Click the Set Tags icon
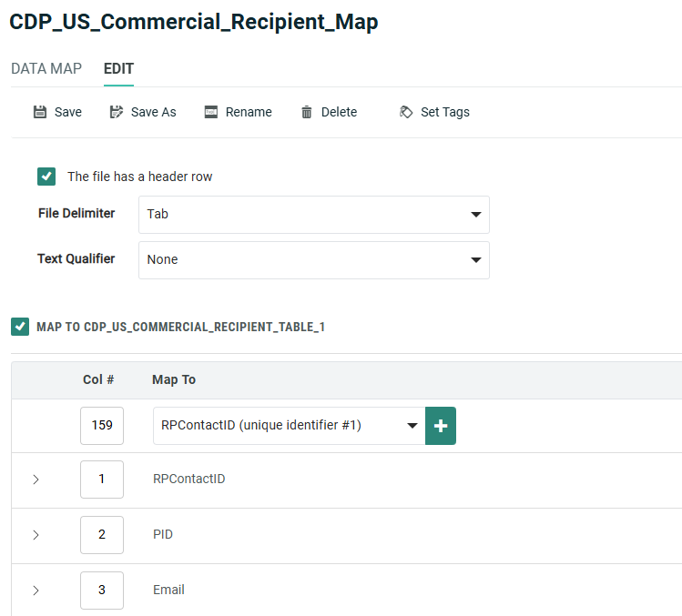The height and width of the screenshot is (616, 682). [x=406, y=112]
